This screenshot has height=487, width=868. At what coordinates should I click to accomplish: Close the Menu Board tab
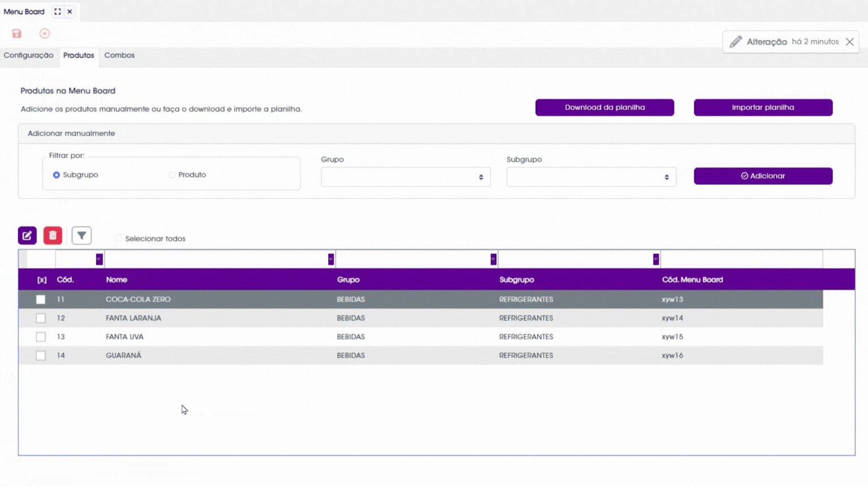(70, 11)
